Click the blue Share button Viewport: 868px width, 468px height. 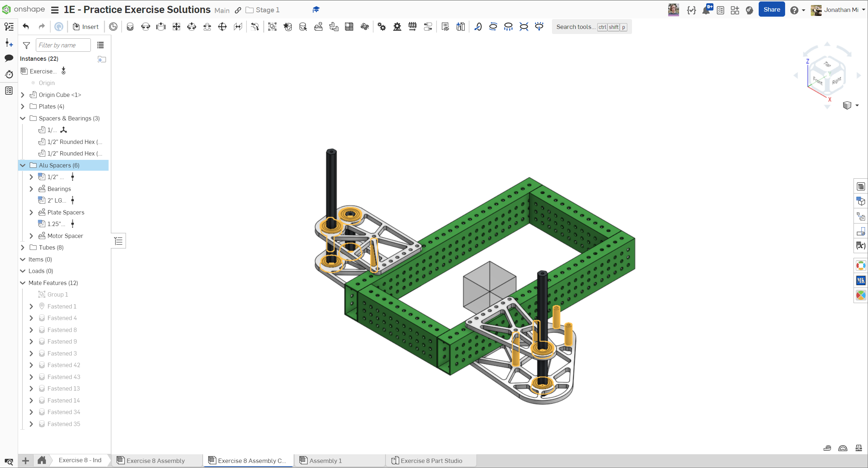[x=771, y=10]
